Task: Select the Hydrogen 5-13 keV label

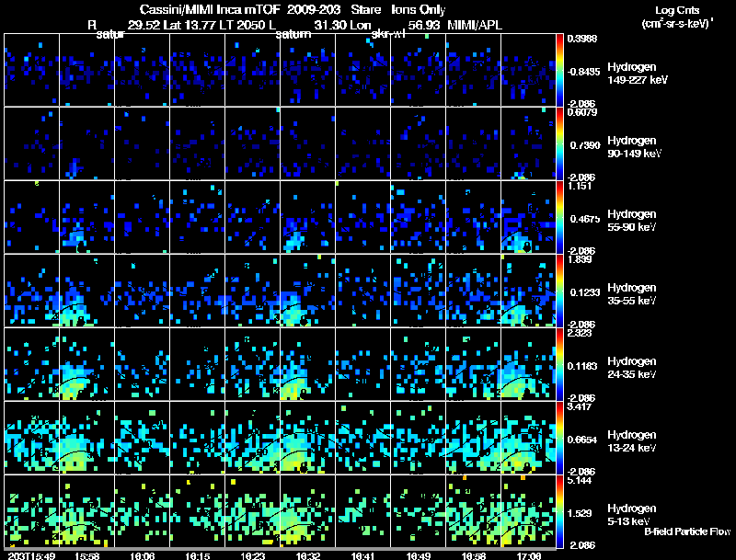Action: 632,515
